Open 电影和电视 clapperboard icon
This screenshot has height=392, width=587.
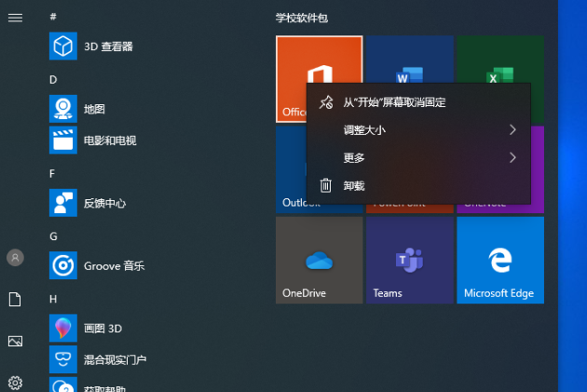click(63, 141)
